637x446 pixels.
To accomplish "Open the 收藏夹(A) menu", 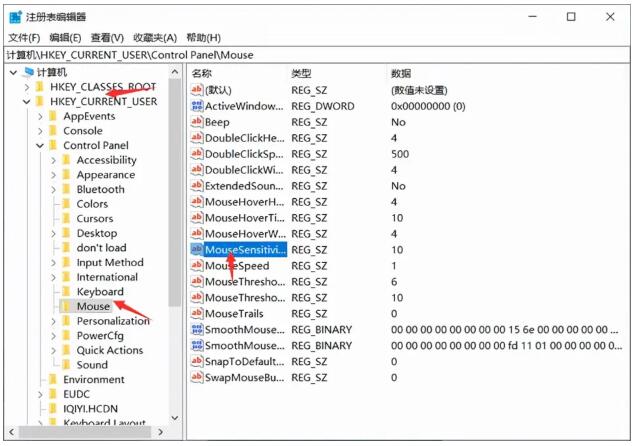I will (157, 38).
